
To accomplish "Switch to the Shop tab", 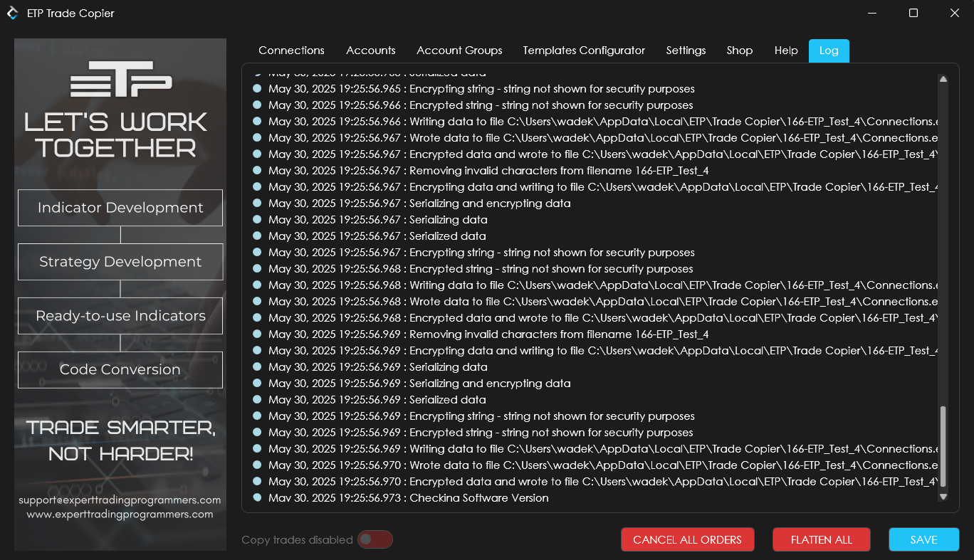I will click(740, 51).
